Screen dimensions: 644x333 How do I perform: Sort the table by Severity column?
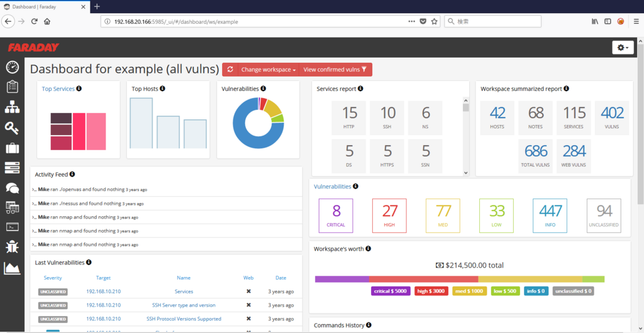53,278
